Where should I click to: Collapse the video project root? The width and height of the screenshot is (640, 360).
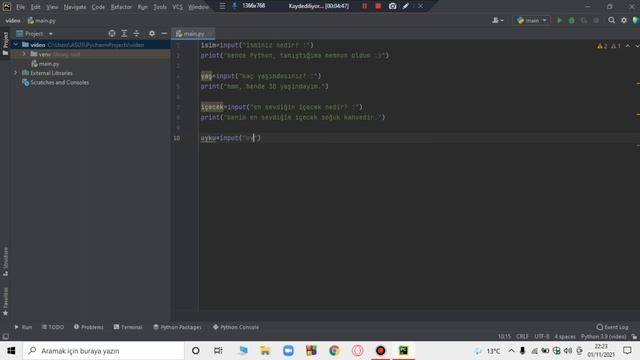tap(16, 44)
